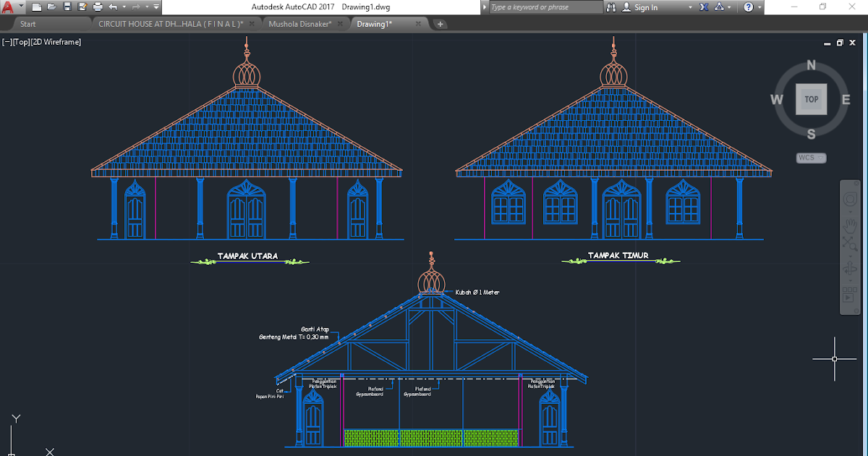This screenshot has height=456, width=868.
Task: Click the Save As icon
Action: 82,7
